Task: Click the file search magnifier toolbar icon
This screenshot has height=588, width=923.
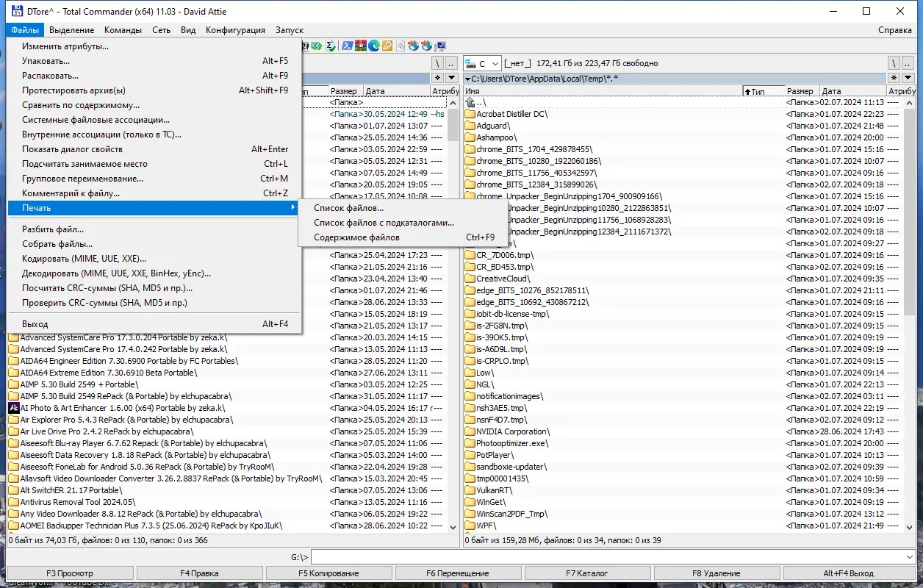Action: point(401,46)
